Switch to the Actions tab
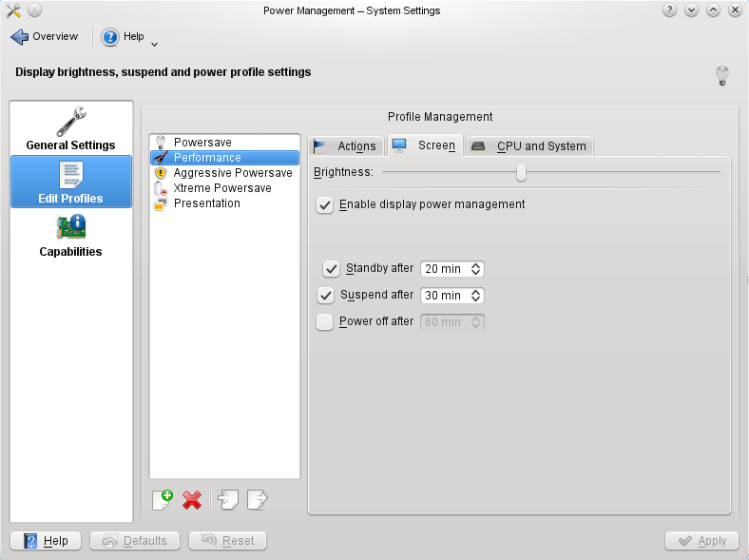The width and height of the screenshot is (749, 560). pyautogui.click(x=347, y=145)
